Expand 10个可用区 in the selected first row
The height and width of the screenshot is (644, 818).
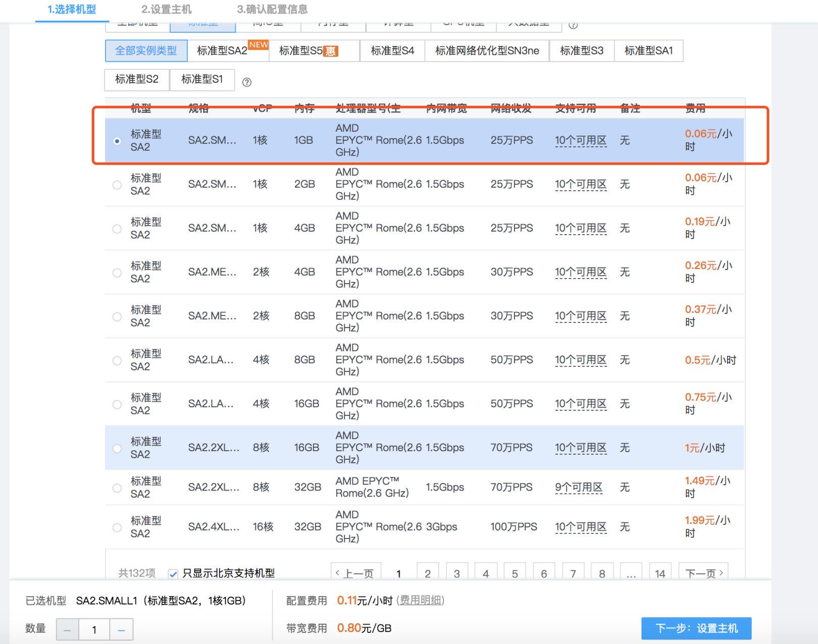(x=581, y=141)
